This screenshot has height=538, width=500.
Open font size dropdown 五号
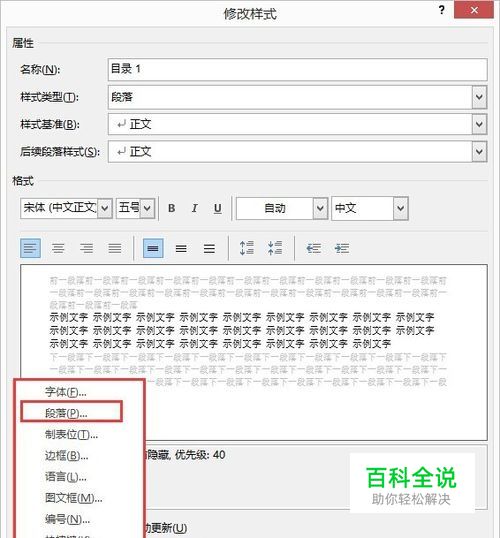point(148,208)
